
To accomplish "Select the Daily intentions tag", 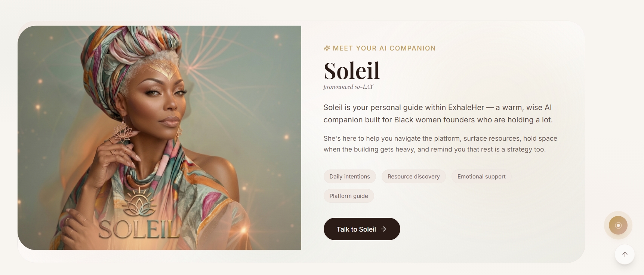I will tap(349, 177).
